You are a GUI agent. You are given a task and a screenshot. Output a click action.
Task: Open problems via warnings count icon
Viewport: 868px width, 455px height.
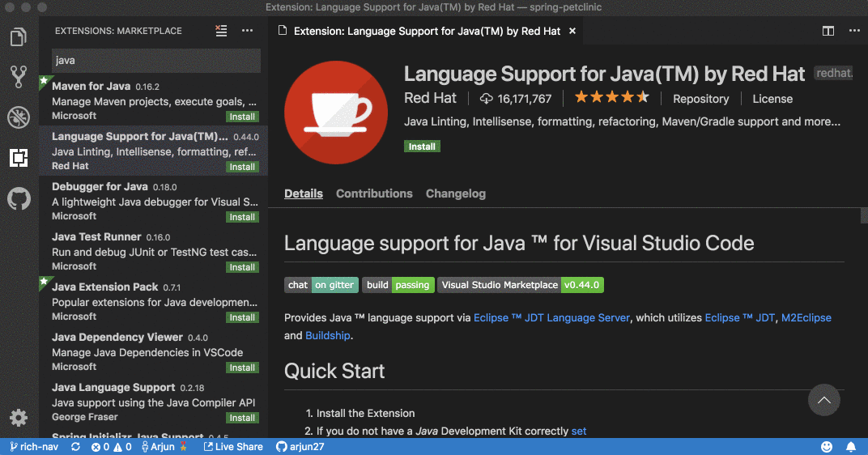(x=122, y=447)
